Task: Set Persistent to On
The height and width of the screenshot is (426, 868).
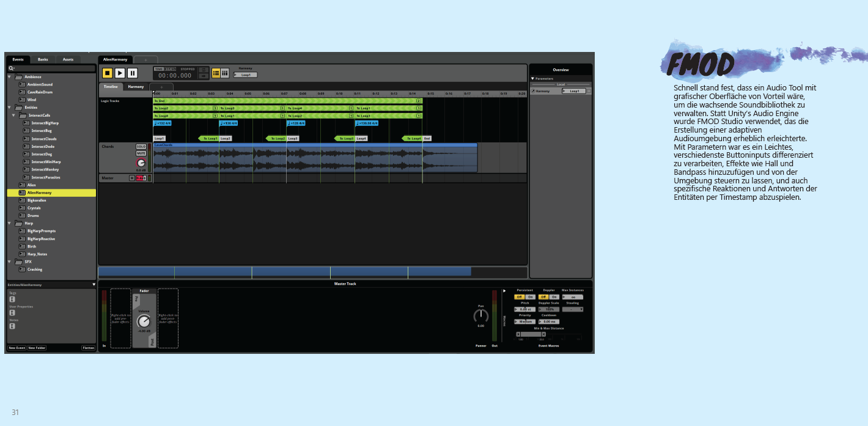Action: (x=530, y=297)
